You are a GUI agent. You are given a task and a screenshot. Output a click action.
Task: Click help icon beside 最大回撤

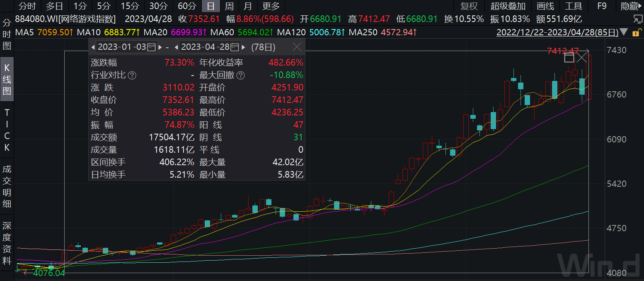pos(240,75)
